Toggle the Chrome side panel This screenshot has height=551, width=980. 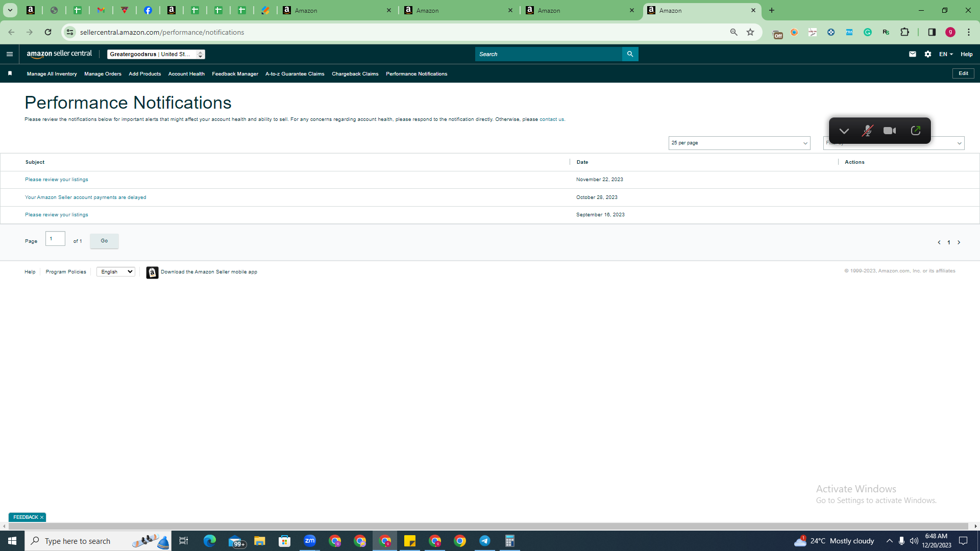pos(932,32)
